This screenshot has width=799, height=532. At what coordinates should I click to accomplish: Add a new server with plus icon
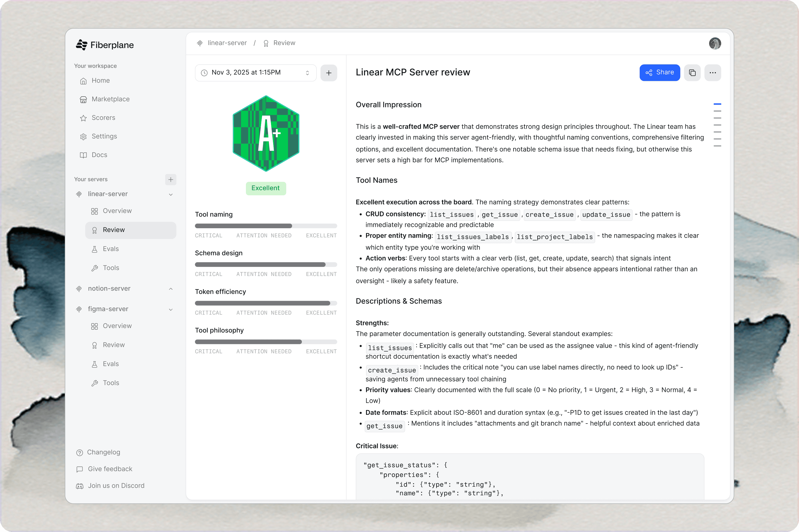coord(171,179)
